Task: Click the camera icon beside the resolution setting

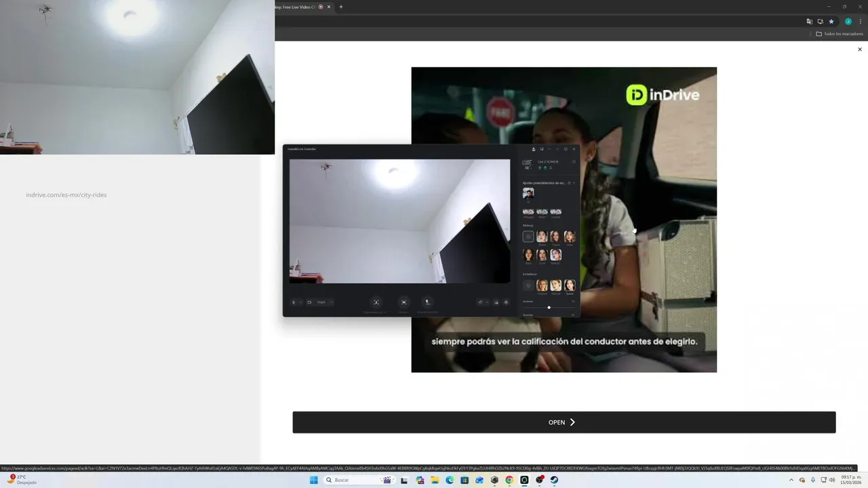Action: coord(309,302)
